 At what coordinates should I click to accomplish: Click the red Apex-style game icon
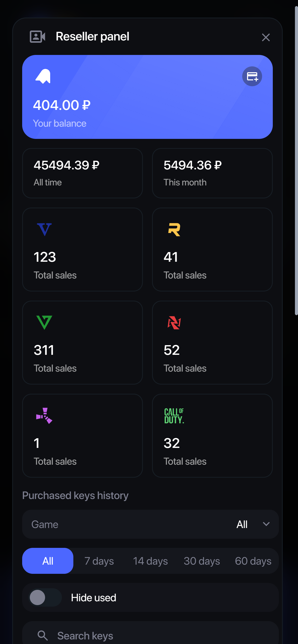[174, 323]
